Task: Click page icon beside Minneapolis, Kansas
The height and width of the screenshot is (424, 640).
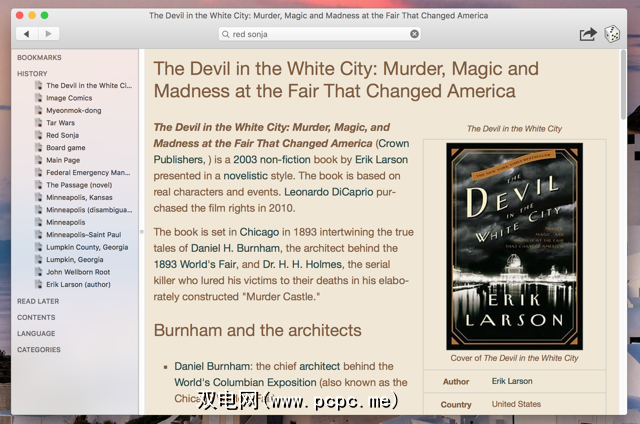Action: point(39,198)
